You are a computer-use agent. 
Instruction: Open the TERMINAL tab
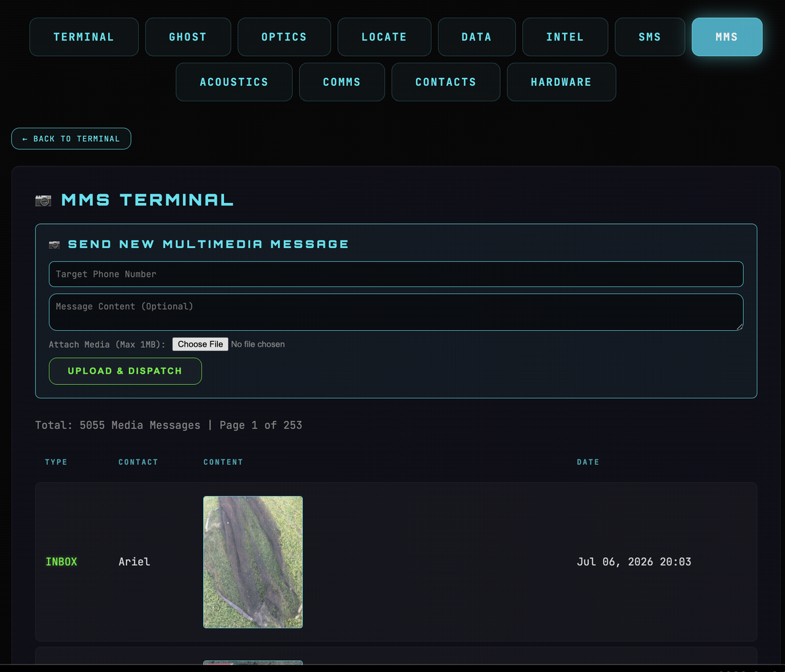coord(84,37)
